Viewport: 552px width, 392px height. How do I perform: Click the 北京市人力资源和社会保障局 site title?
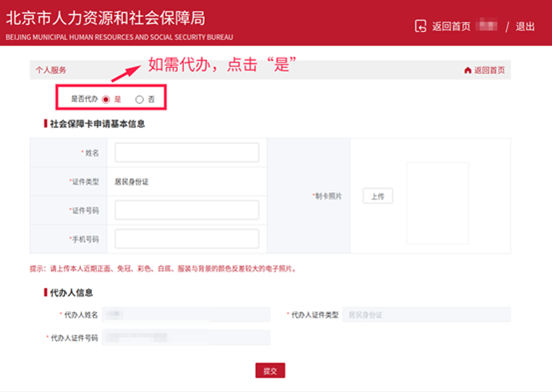pos(105,18)
